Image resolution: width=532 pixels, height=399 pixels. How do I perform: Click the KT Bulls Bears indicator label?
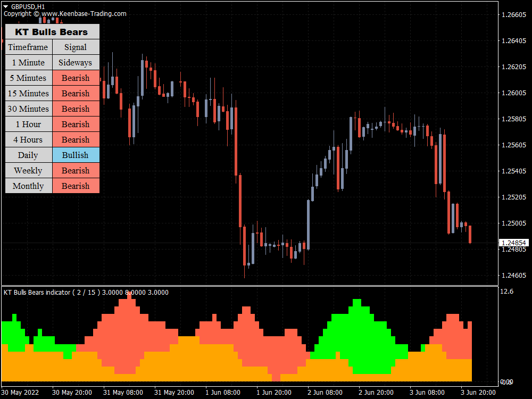(86, 293)
